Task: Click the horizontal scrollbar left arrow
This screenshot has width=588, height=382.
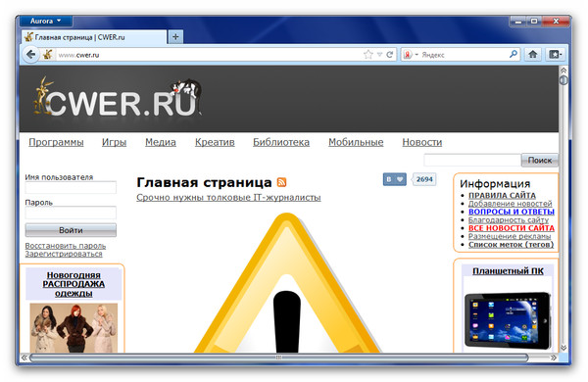Action: point(24,358)
